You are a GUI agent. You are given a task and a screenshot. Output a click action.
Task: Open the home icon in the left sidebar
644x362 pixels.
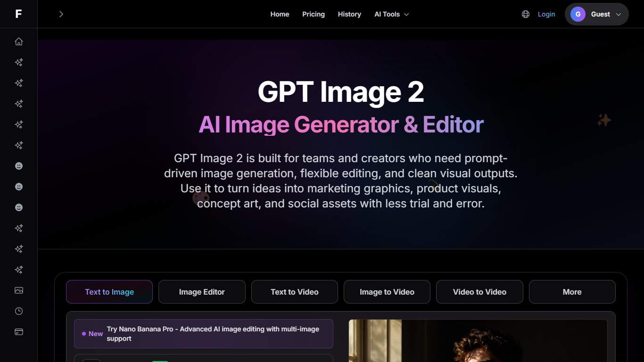pos(18,41)
